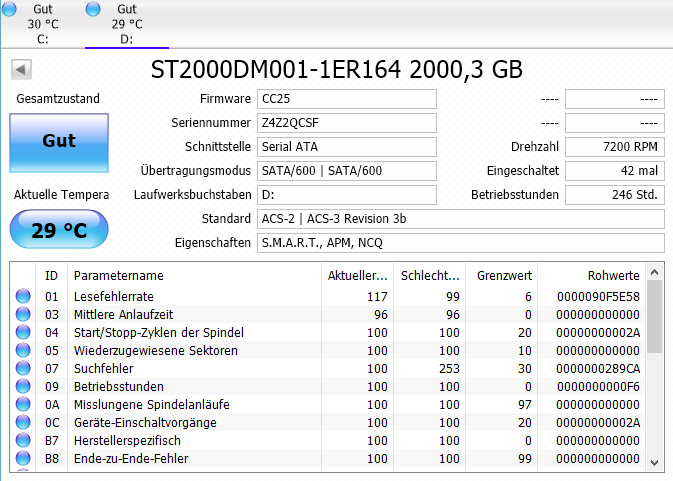673x481 pixels.
Task: Click the disk title ST2000DM001-1ER164
Action: point(276,70)
